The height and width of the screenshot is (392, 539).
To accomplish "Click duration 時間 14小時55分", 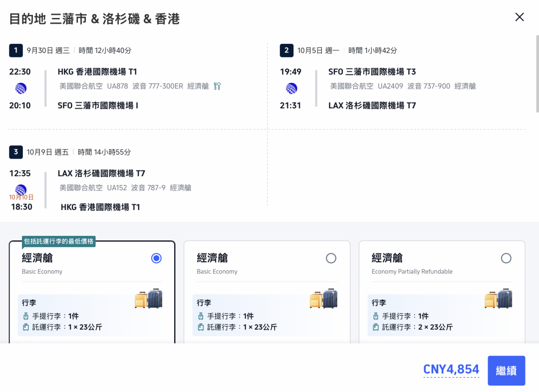I will click(104, 152).
